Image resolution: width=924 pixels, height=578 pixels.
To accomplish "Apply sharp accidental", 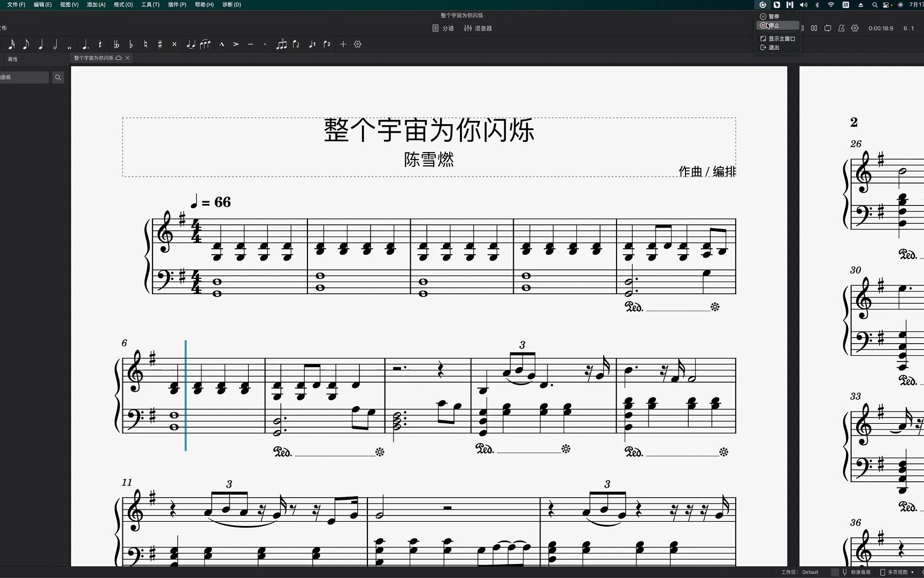I will [x=160, y=44].
